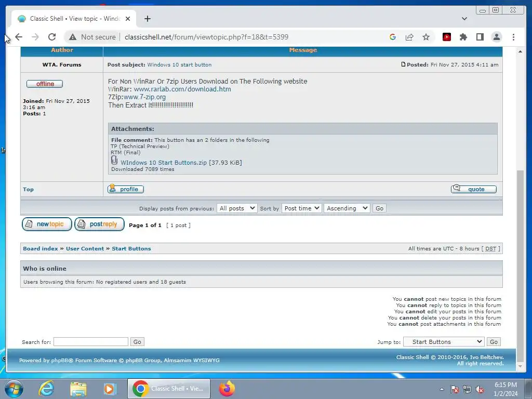Expand the Jump to Start Buttons dropdown

444,342
